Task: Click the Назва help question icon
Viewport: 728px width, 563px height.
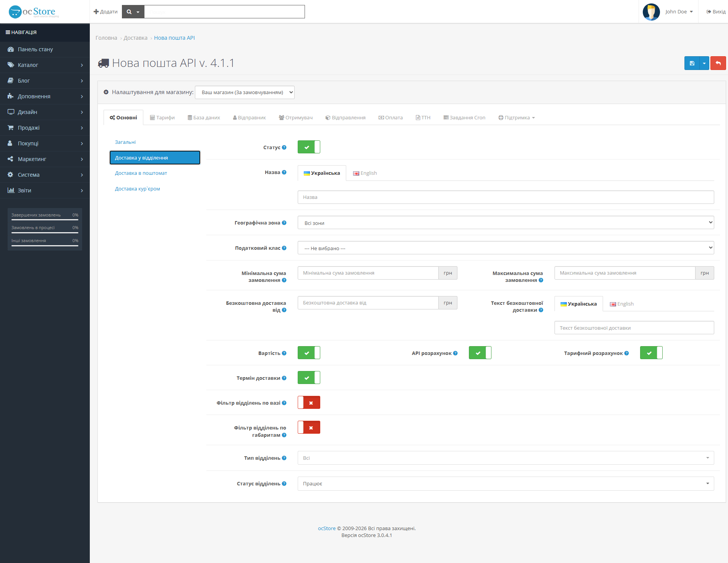Action: pyautogui.click(x=284, y=172)
